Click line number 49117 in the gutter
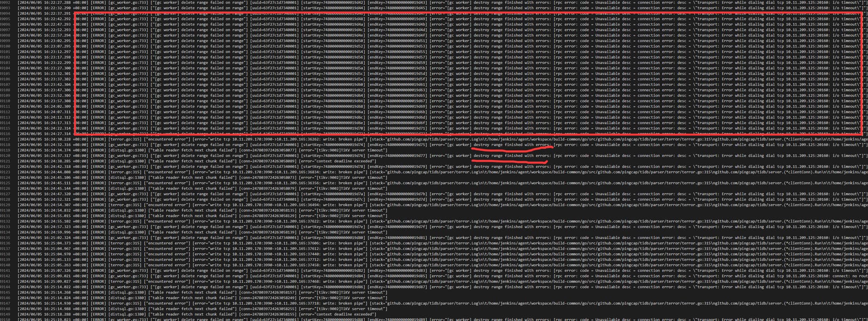 coord(5,139)
